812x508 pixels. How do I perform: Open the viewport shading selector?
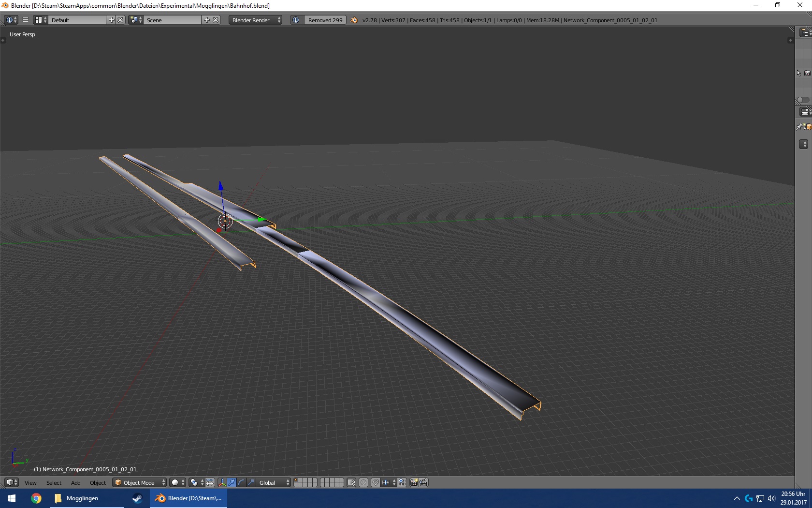pyautogui.click(x=178, y=482)
